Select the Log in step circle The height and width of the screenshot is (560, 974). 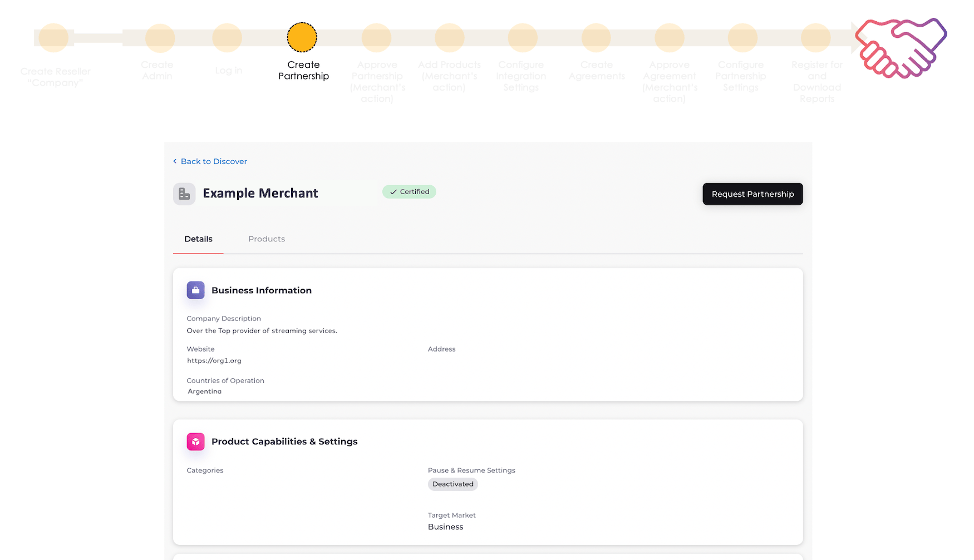[227, 38]
